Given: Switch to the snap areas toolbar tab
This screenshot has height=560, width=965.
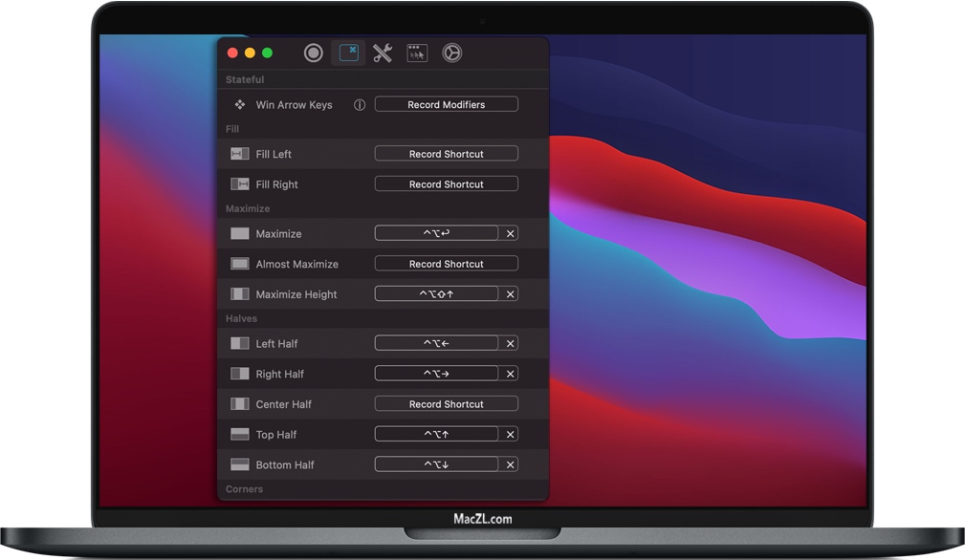Looking at the screenshot, I should click(x=416, y=53).
